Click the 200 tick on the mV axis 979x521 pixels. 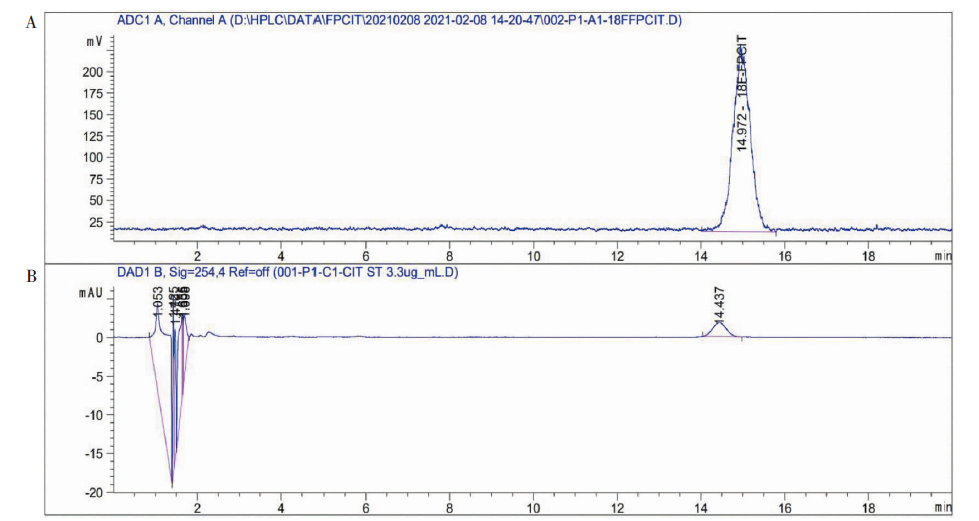[x=94, y=72]
